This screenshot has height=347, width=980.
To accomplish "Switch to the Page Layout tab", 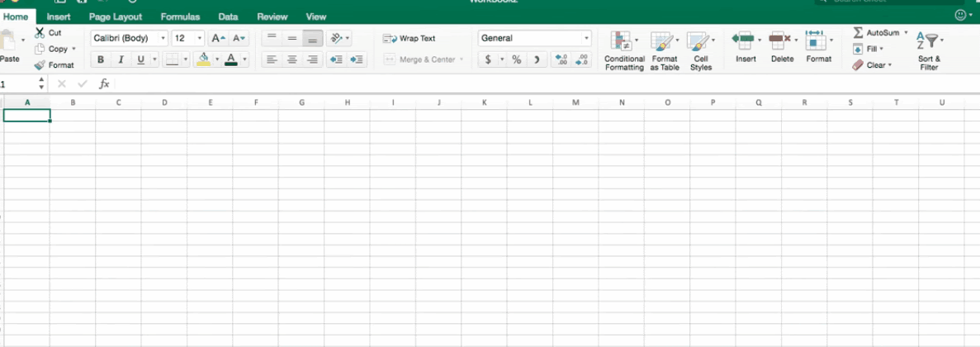I will 116,17.
